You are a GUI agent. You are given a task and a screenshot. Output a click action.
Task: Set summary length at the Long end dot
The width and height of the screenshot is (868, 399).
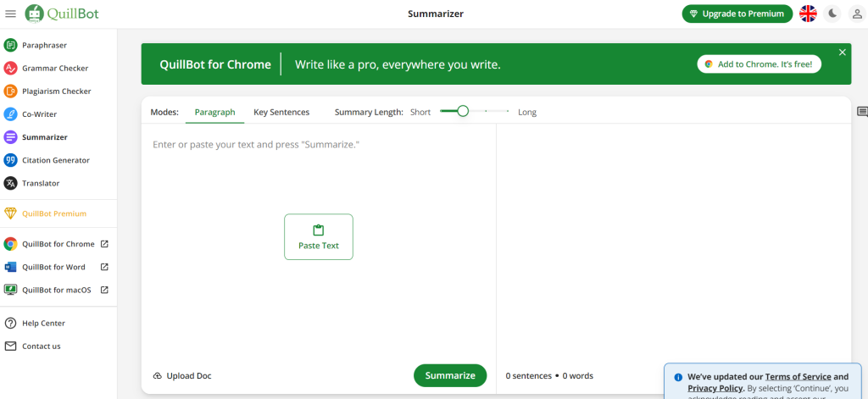pyautogui.click(x=508, y=111)
